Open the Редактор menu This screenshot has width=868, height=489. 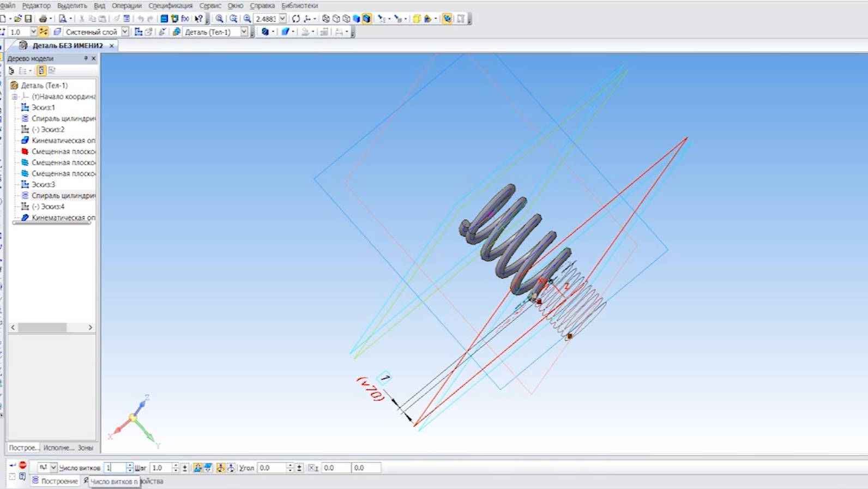click(36, 5)
